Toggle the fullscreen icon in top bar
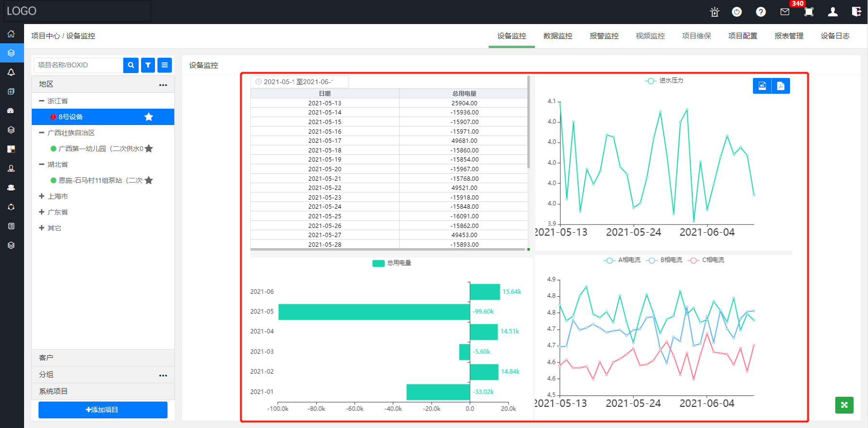The image size is (868, 428). (809, 12)
